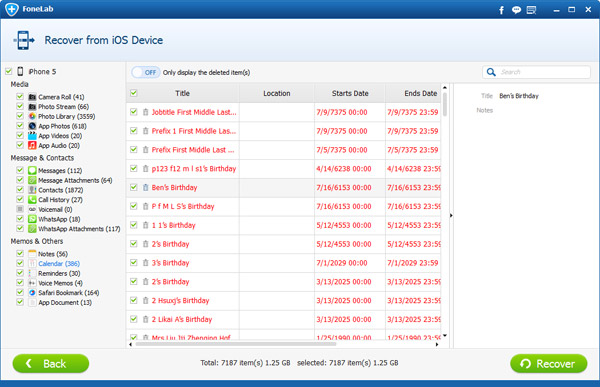Toggle Only display the deleted items switch

coord(146,72)
